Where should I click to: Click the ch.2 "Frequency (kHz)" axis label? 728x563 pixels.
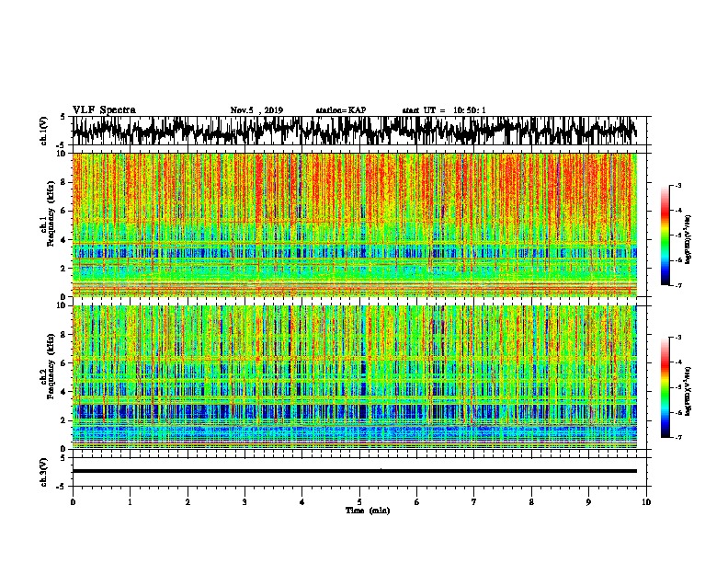[x=51, y=366]
